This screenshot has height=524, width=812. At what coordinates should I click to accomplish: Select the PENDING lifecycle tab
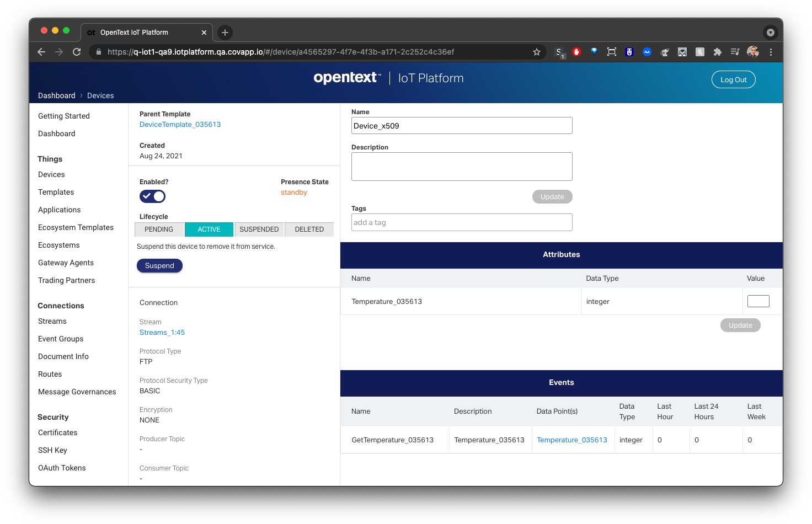(x=159, y=229)
